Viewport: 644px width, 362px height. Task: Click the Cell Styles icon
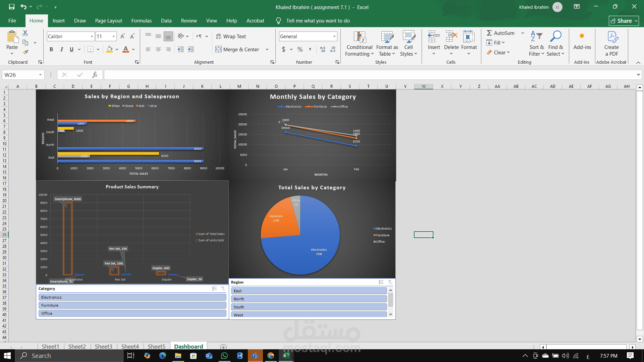[409, 37]
